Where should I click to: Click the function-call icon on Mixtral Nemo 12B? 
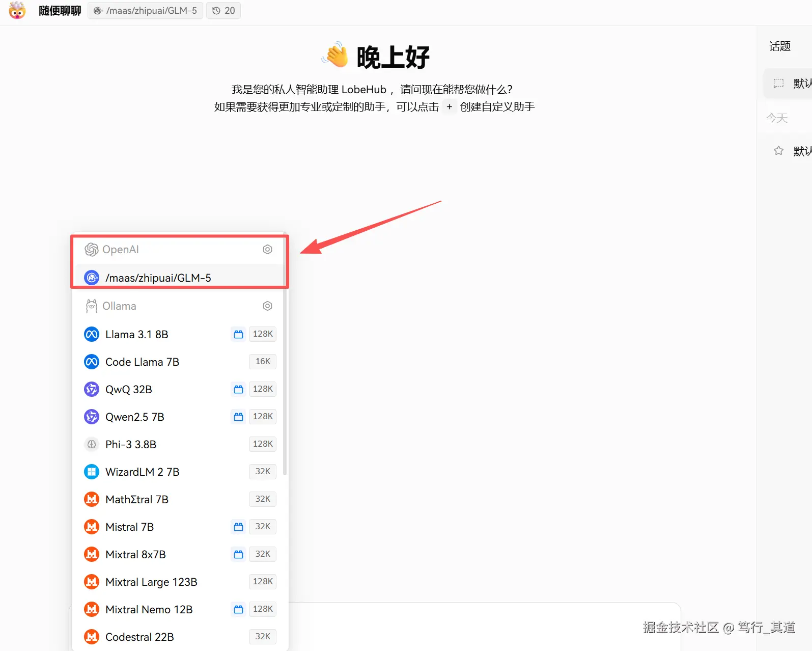click(238, 609)
